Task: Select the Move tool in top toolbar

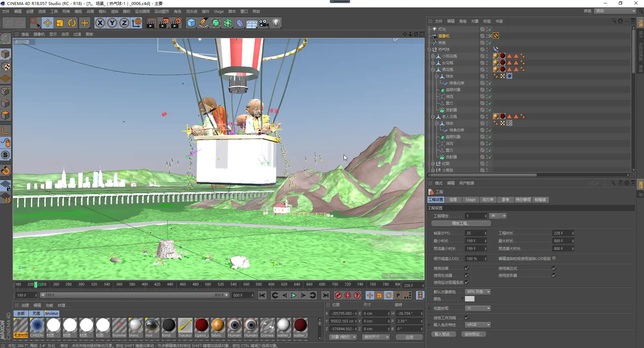Action: click(47, 23)
